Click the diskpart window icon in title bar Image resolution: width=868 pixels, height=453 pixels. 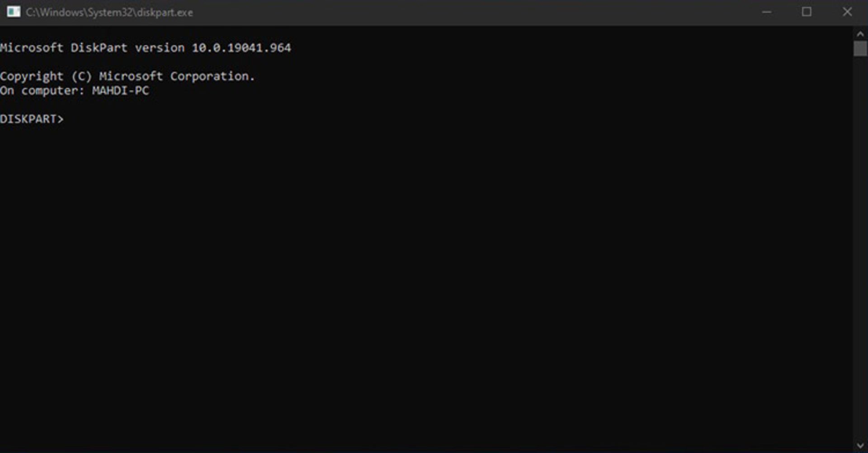[14, 12]
